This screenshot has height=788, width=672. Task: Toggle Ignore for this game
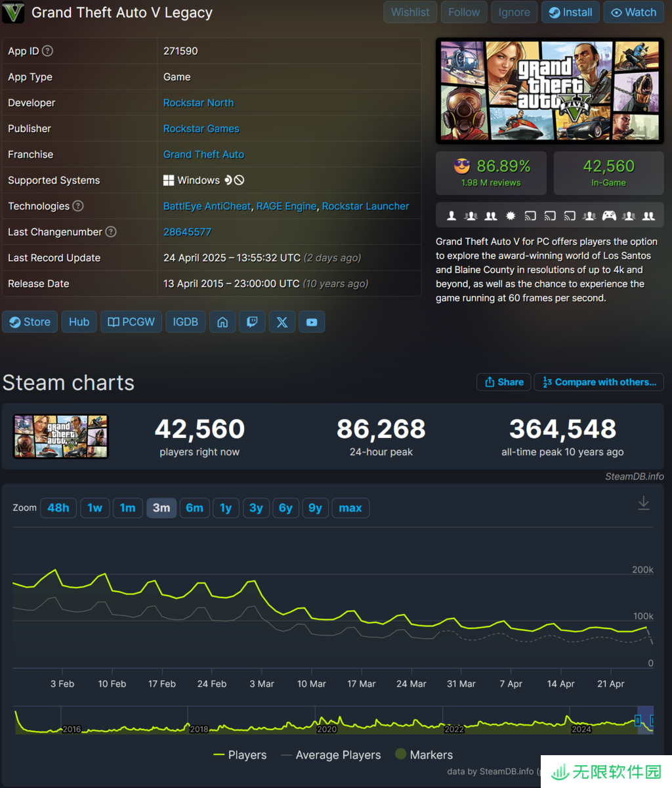514,12
